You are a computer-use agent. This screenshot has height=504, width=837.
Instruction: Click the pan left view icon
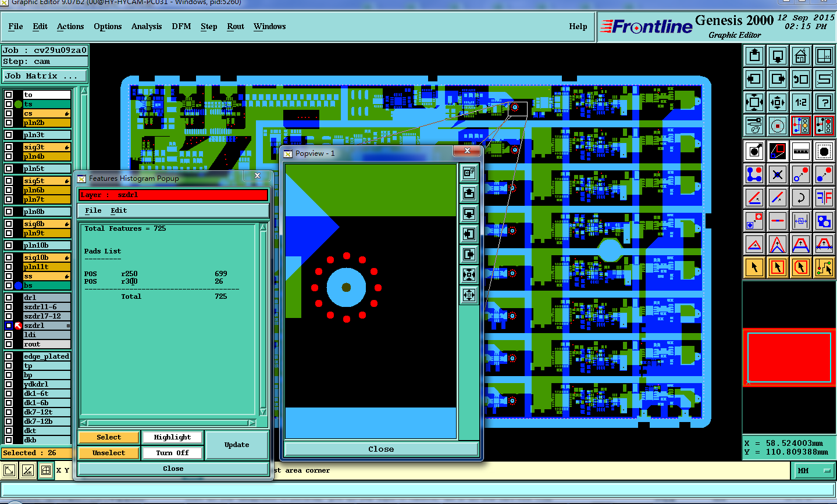tap(754, 78)
